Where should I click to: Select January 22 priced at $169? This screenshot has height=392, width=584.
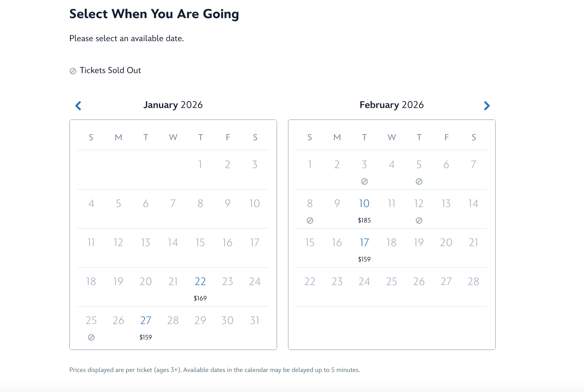click(x=200, y=281)
